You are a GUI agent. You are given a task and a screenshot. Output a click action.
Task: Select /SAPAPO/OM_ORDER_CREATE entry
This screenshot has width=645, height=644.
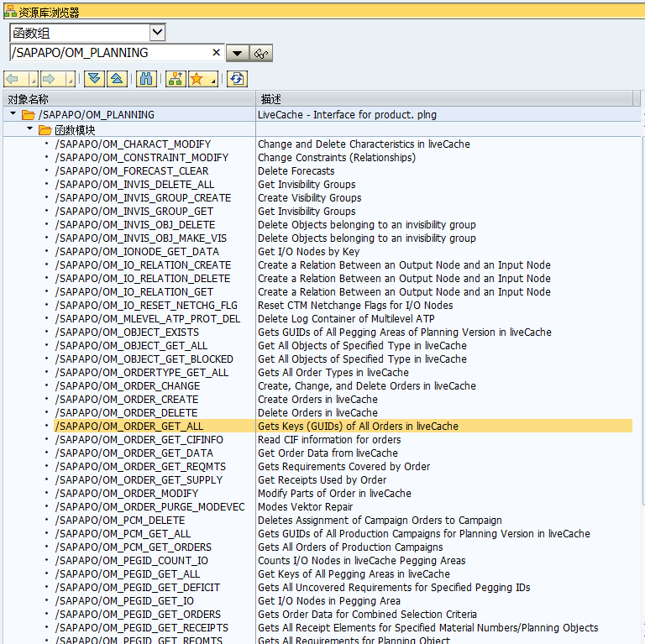click(x=127, y=400)
